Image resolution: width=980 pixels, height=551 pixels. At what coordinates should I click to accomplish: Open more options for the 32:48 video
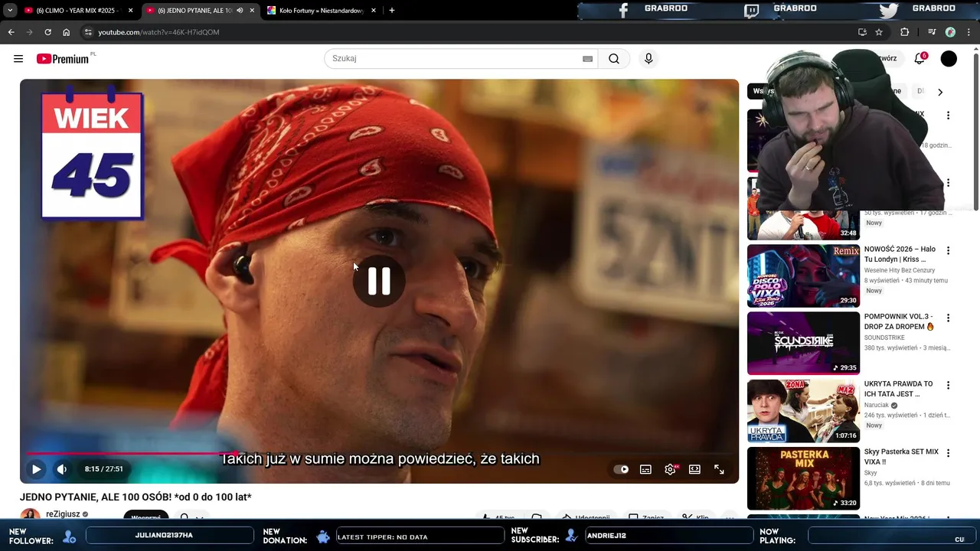coord(948,183)
